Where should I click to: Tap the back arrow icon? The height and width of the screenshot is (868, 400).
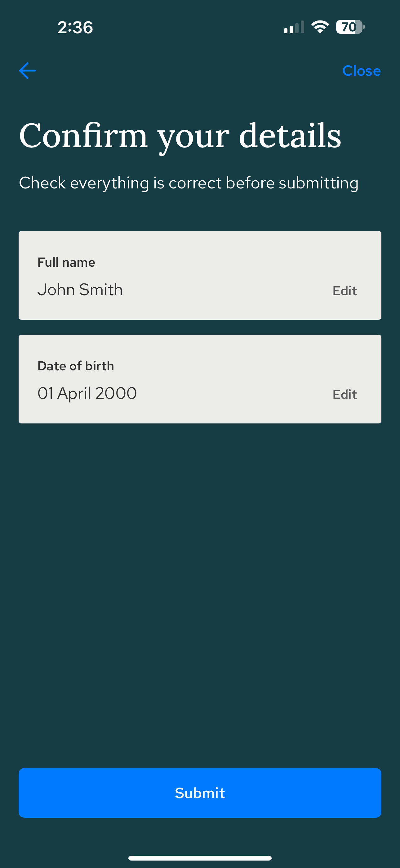[x=28, y=71]
